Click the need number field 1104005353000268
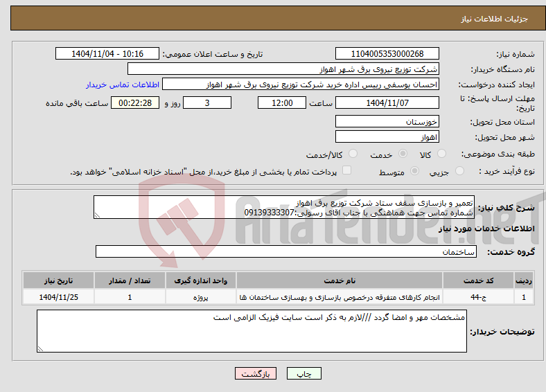 click(387, 53)
